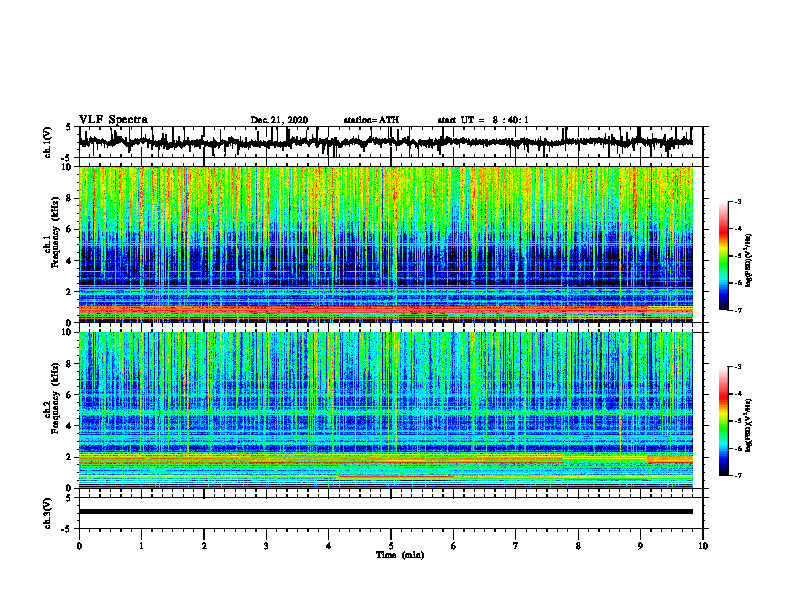Click the ch.1 frequency spectrogram panel

click(x=385, y=244)
